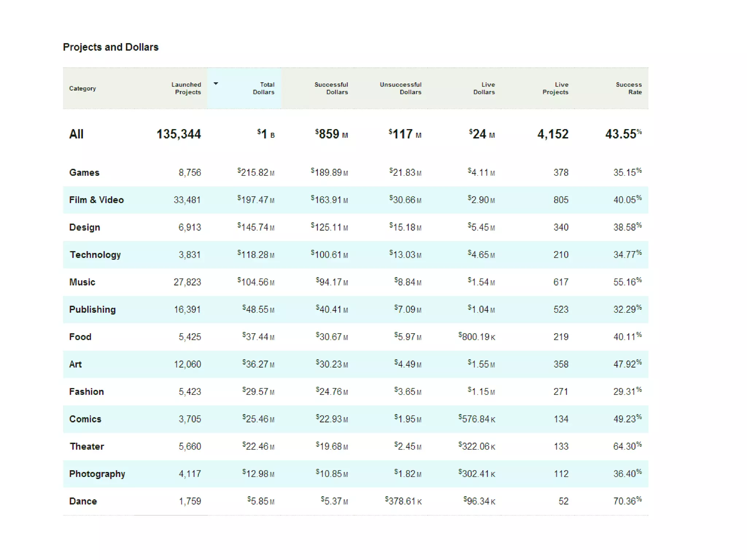Open the Food category row
This screenshot has height=560, width=747.
pyautogui.click(x=80, y=337)
